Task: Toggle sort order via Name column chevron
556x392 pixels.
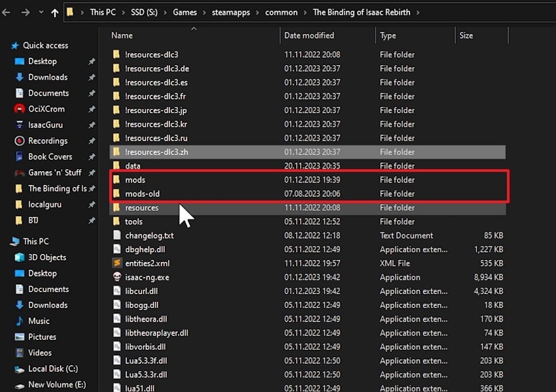Action: [x=194, y=30]
